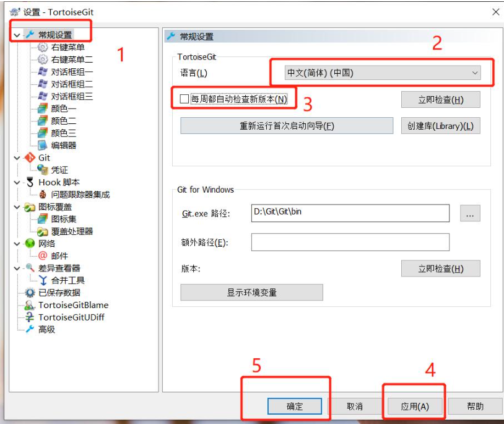Viewport: 504px width, 424px height.
Task: Click 应用(A) button
Action: click(415, 406)
